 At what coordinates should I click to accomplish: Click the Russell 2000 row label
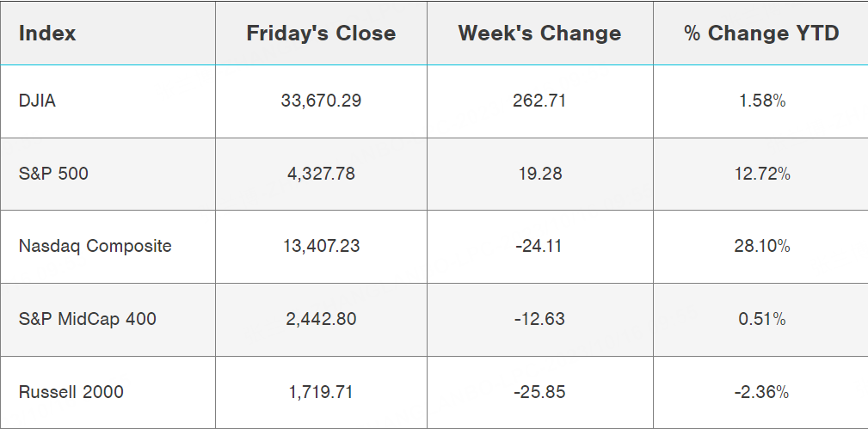(71, 392)
